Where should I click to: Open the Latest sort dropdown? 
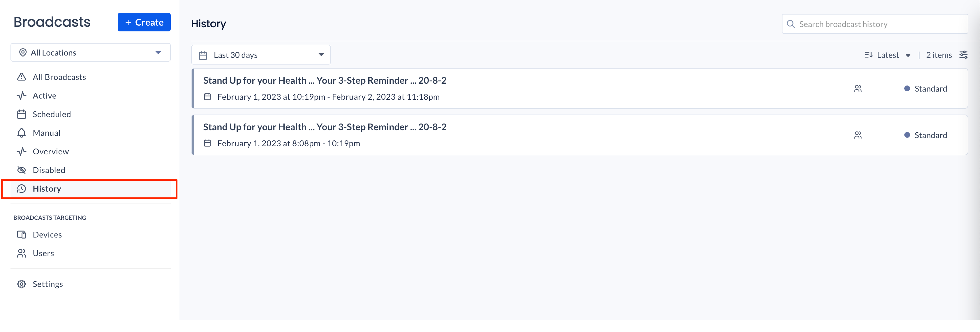(887, 55)
